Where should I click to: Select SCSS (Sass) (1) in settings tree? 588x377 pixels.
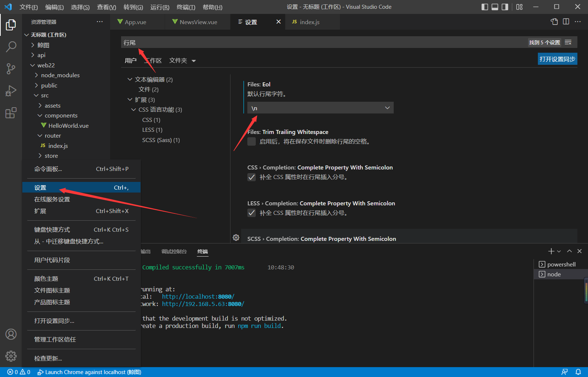[161, 140]
